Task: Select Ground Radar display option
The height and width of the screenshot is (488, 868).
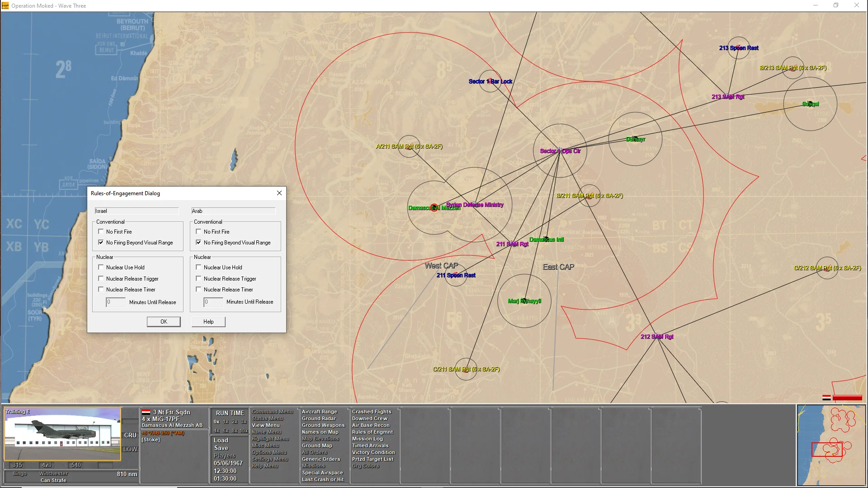Action: click(x=319, y=418)
